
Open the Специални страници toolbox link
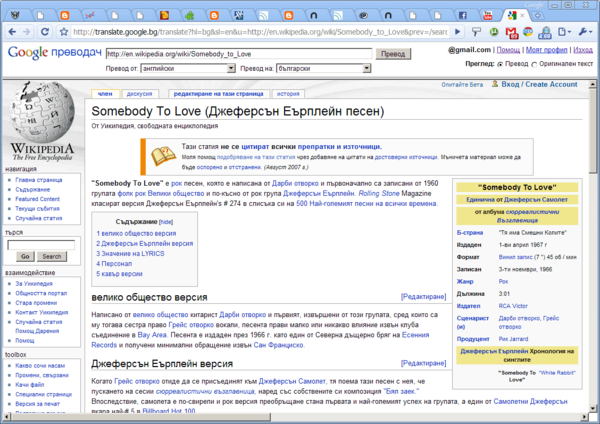point(43,394)
